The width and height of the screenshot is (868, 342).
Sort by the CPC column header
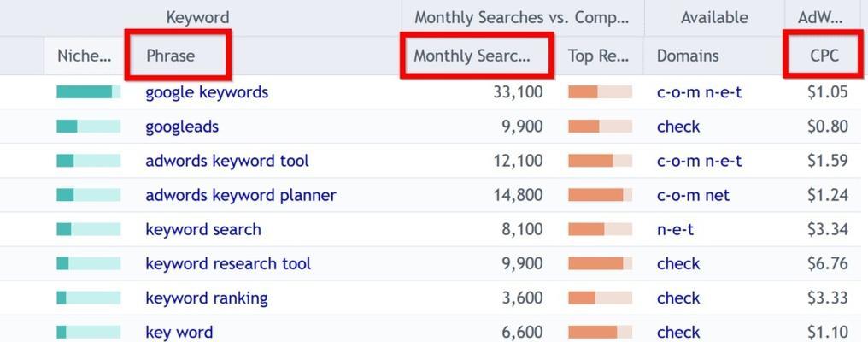[824, 56]
